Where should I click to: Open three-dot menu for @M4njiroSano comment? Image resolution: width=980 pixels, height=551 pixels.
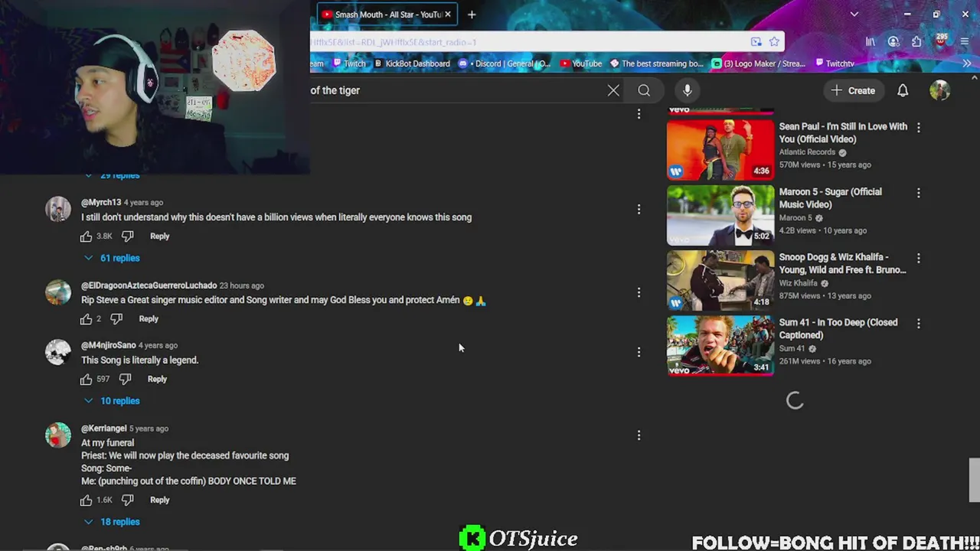pos(639,352)
